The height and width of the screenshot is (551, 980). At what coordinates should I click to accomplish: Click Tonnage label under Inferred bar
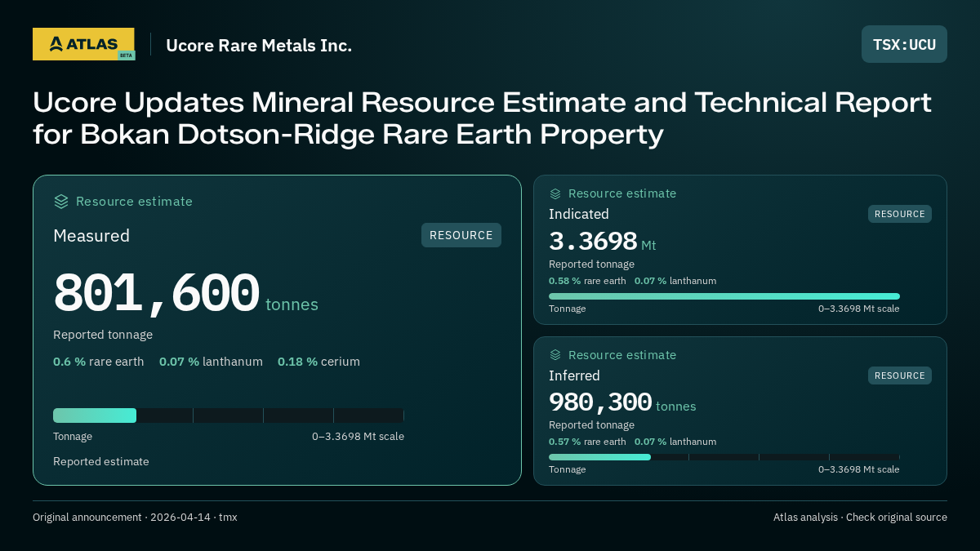point(567,469)
